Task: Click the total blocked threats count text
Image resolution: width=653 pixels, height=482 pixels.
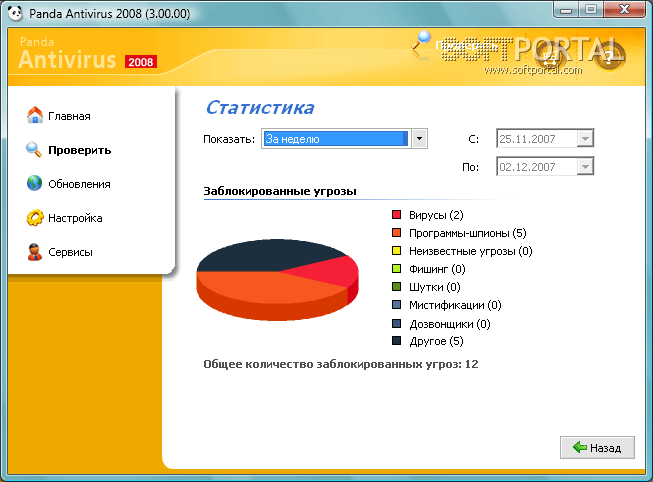Action: (341, 364)
